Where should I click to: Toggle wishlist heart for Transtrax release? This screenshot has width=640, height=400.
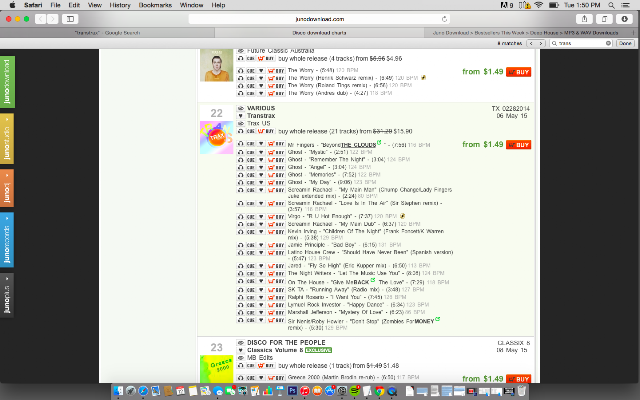click(x=240, y=116)
